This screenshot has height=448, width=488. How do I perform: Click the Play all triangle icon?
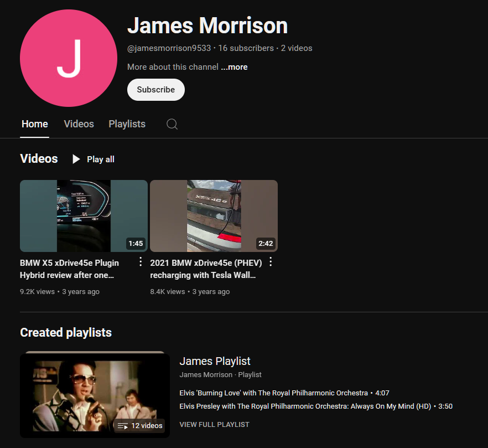pyautogui.click(x=76, y=159)
